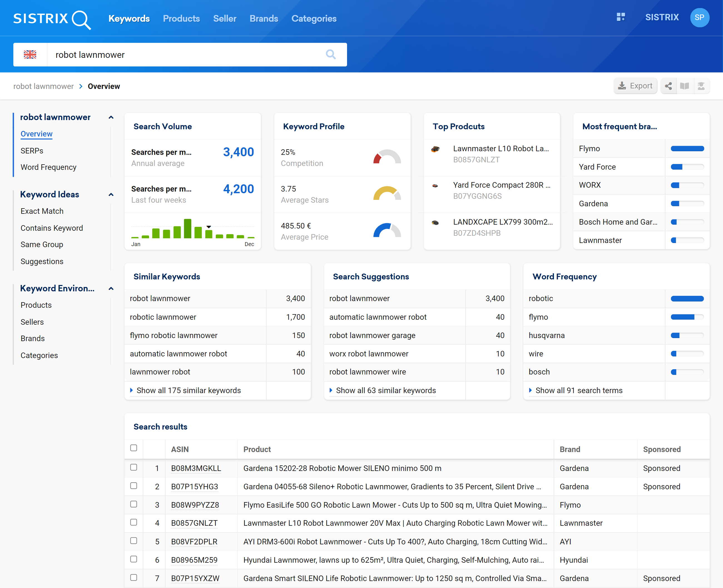This screenshot has width=723, height=588.
Task: Click the Lawnmaster L10 product thumbnail
Action: (x=435, y=149)
